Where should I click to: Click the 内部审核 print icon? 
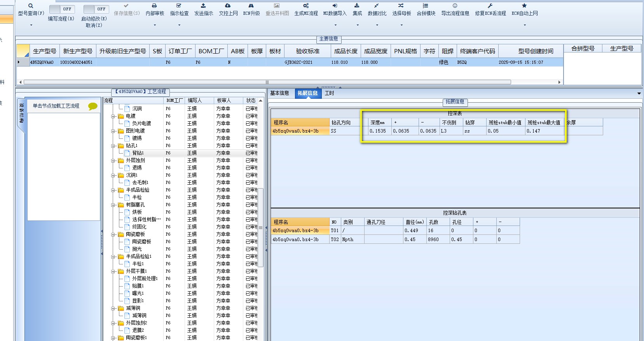coord(154,6)
